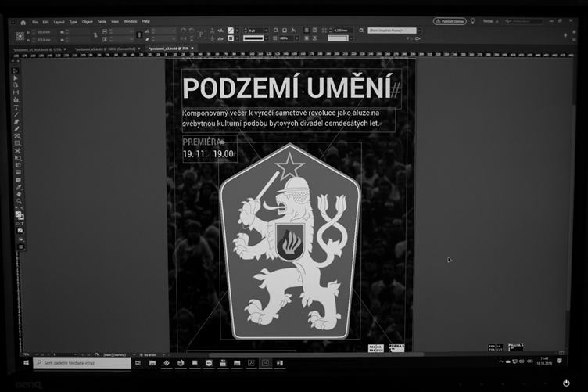Select the Gap tool
Screen dimensions: 588x392
click(16, 92)
